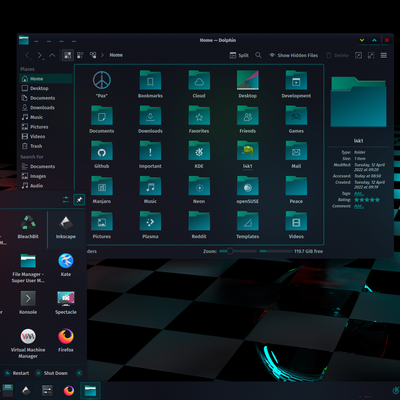Open Pictures in the Places sidebar
The image size is (400, 400).
(x=46, y=127)
